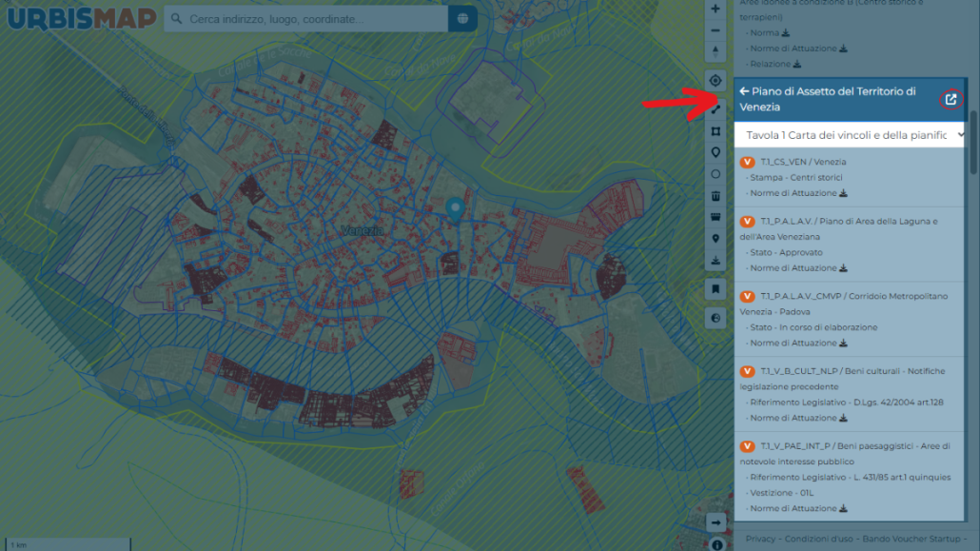Download icon next to Relazione

coord(797,64)
